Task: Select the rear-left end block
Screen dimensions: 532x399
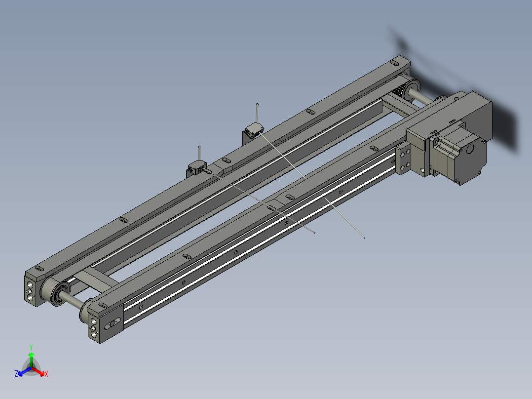Action: point(31,290)
